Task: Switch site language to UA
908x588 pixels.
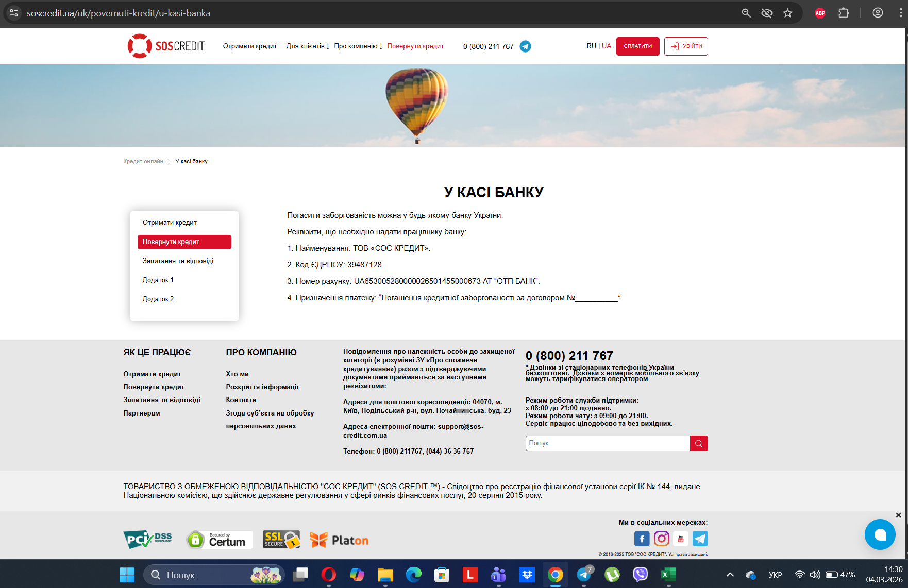Action: (x=607, y=46)
